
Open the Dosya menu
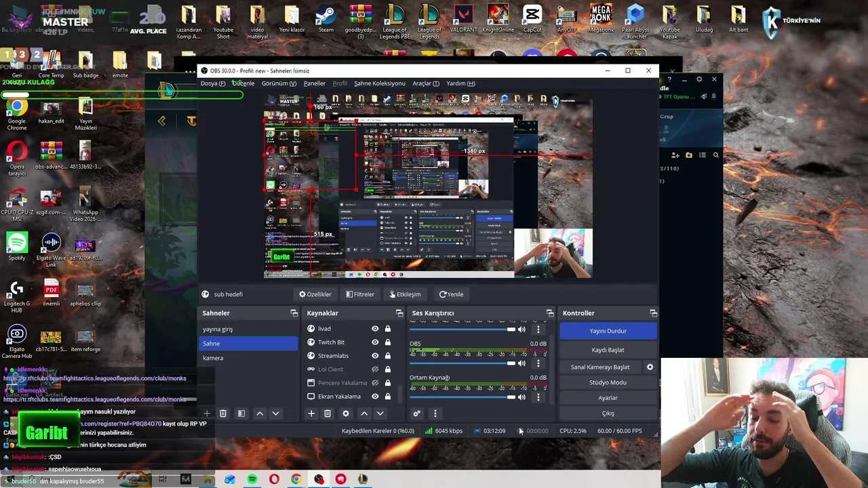[213, 83]
